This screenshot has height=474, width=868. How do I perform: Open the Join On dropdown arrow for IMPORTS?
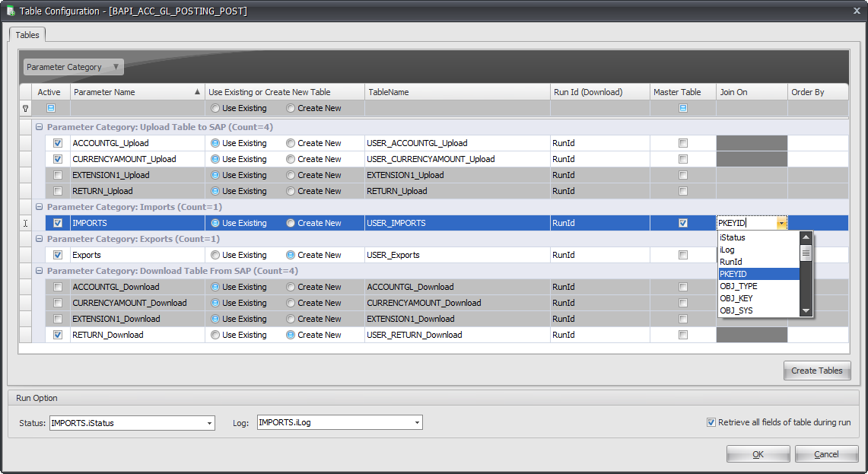pos(781,223)
